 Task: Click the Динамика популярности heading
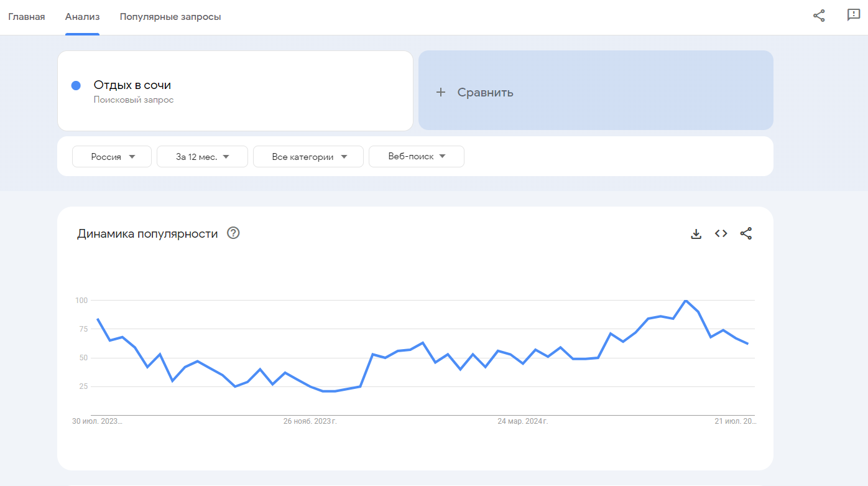point(147,234)
